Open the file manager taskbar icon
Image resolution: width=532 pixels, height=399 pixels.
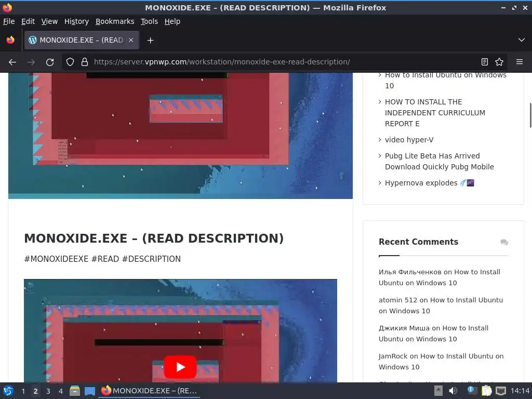(75, 391)
